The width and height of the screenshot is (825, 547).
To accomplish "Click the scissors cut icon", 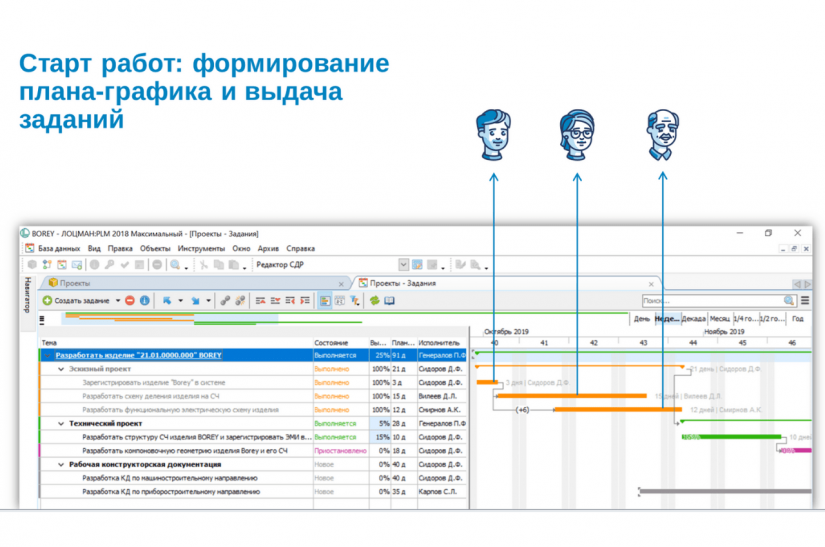I will pos(204,265).
